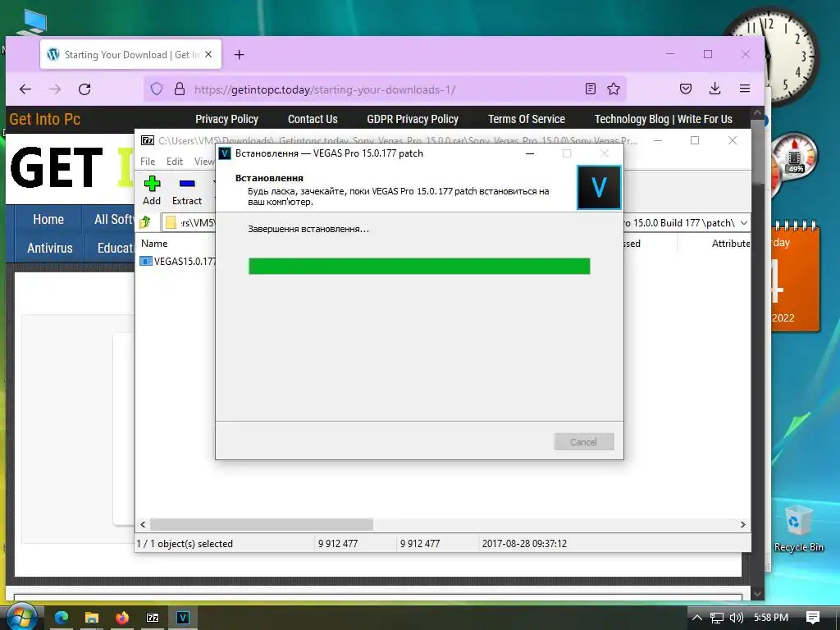Reload the page in Firefox
The height and width of the screenshot is (630, 840).
click(x=84, y=89)
